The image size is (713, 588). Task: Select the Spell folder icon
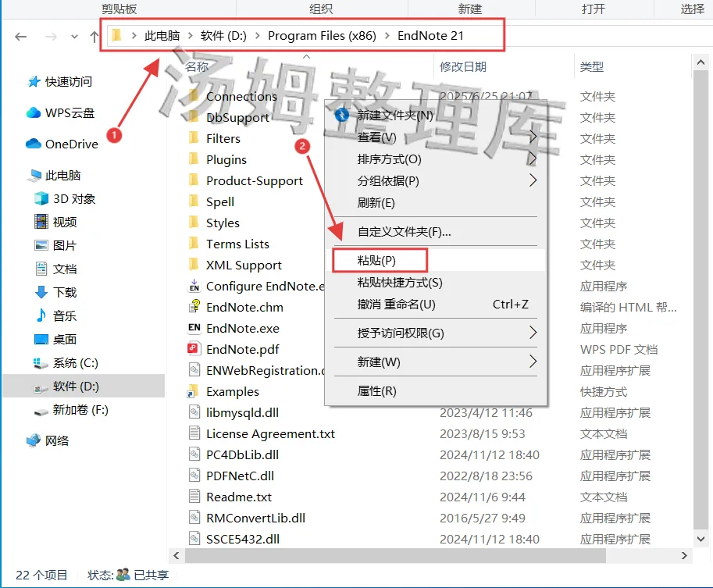[194, 201]
